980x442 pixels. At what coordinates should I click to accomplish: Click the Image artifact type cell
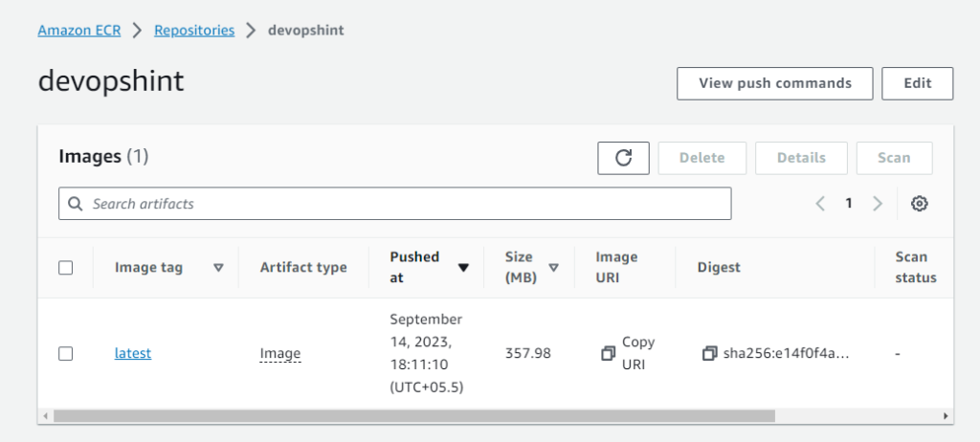280,354
